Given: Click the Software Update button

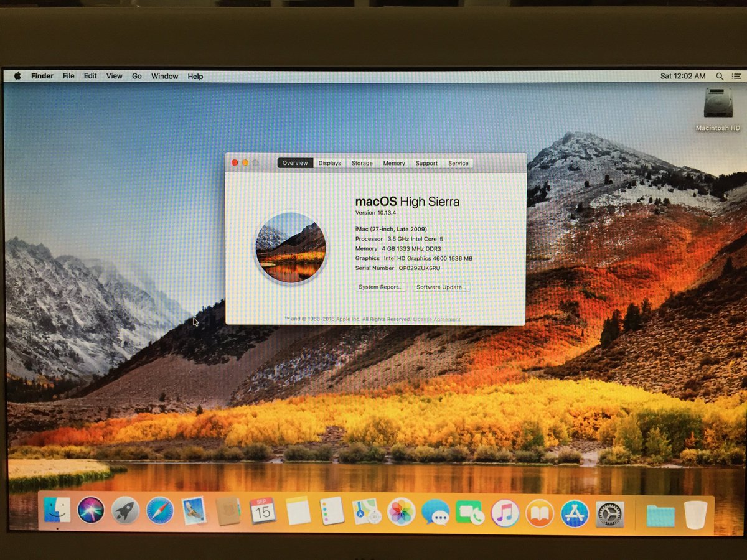Looking at the screenshot, I should pos(441,287).
